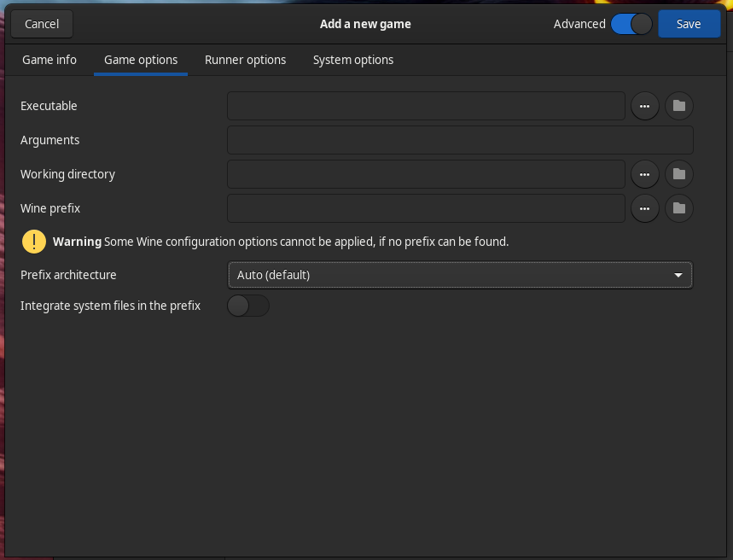
Task: Toggle the Advanced switch off
Action: pos(631,24)
